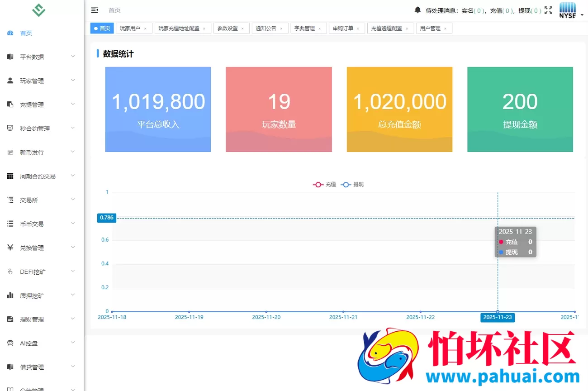Close the 玩家用户 tab
The width and height of the screenshot is (588, 391).
(145, 29)
